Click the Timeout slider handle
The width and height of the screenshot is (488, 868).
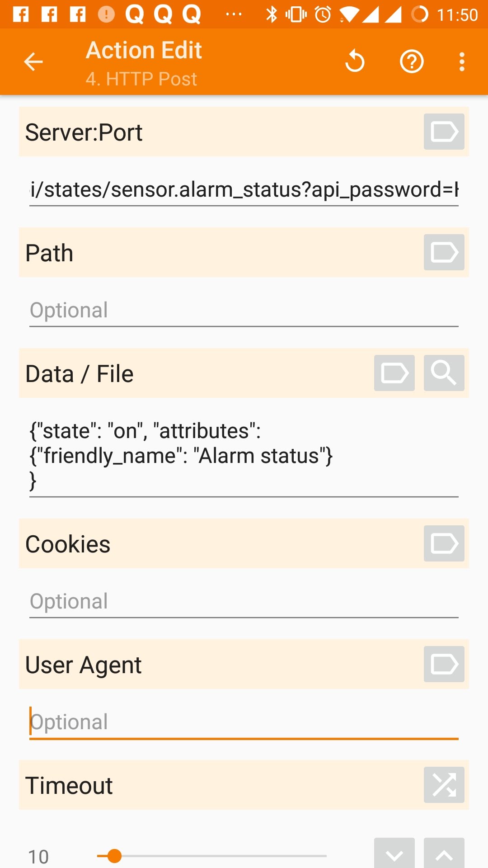click(115, 856)
